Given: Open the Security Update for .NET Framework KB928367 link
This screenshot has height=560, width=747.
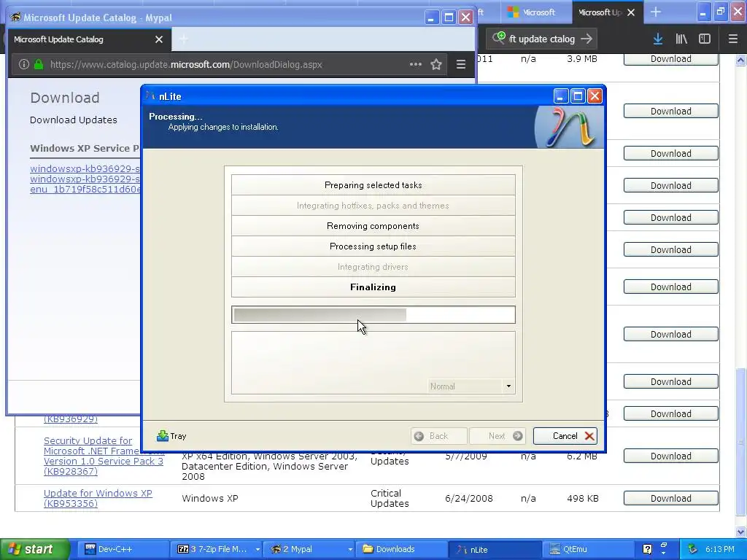Looking at the screenshot, I should [104, 456].
